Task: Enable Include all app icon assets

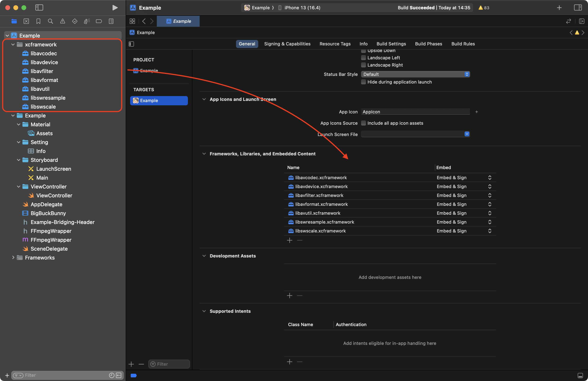Action: (x=364, y=123)
